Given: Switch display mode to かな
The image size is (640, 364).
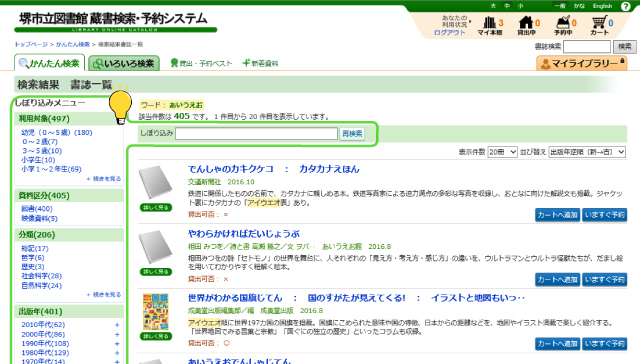Looking at the screenshot, I should tap(579, 6).
